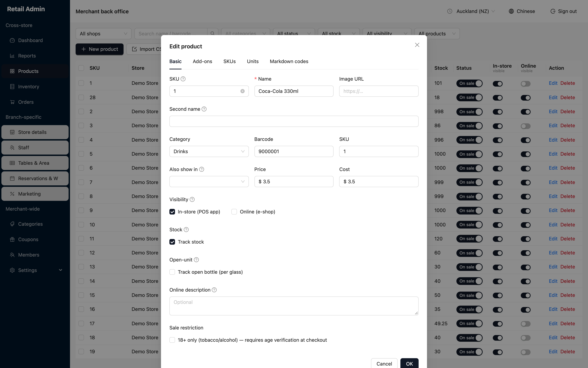
Task: Switch to the SKUs tab
Action: (x=230, y=62)
